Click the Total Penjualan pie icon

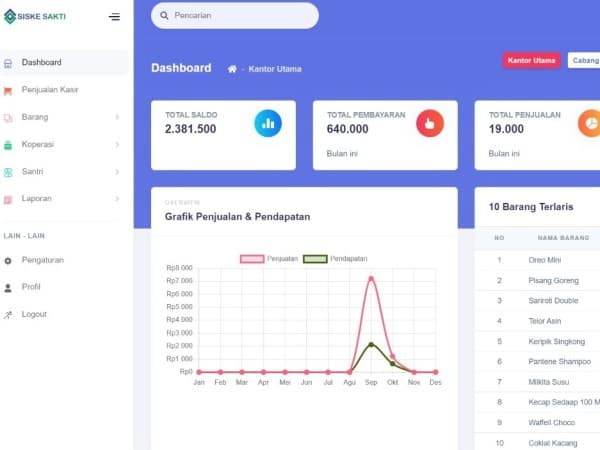[590, 123]
